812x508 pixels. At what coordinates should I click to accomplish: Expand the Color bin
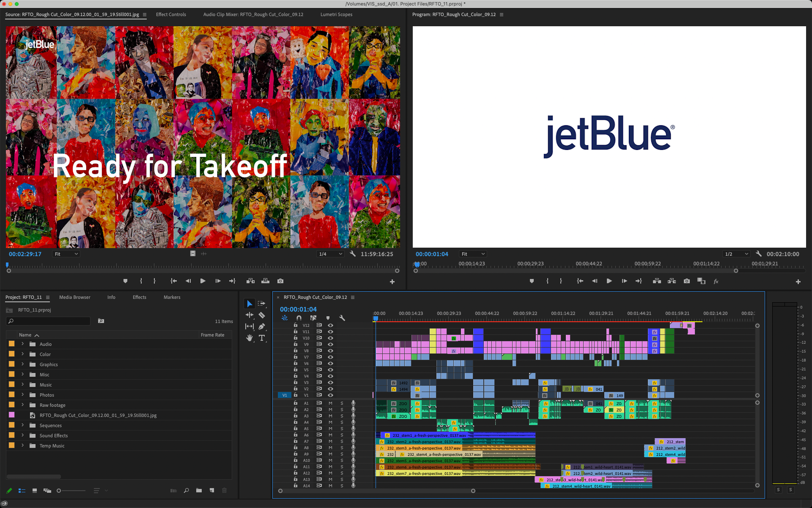(x=23, y=354)
